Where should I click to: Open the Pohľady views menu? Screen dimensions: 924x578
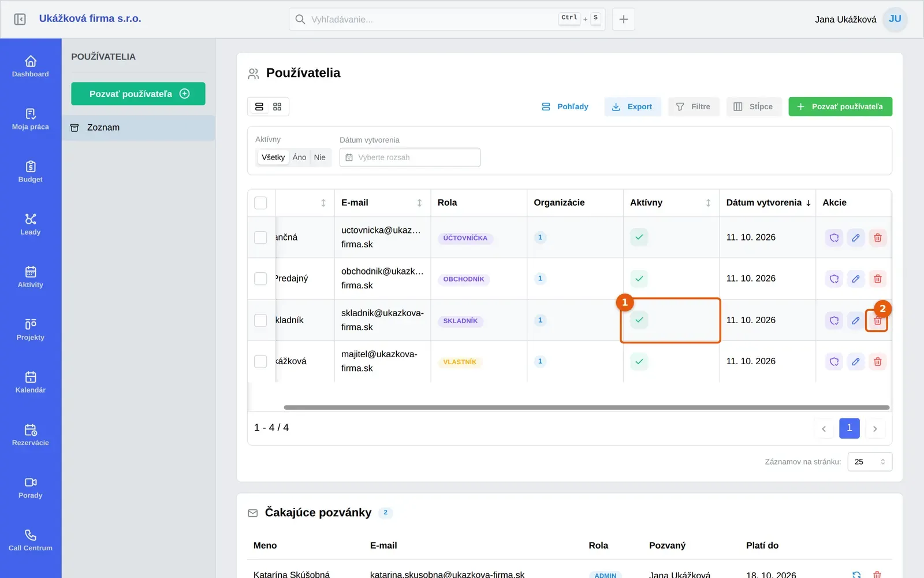[x=565, y=107]
